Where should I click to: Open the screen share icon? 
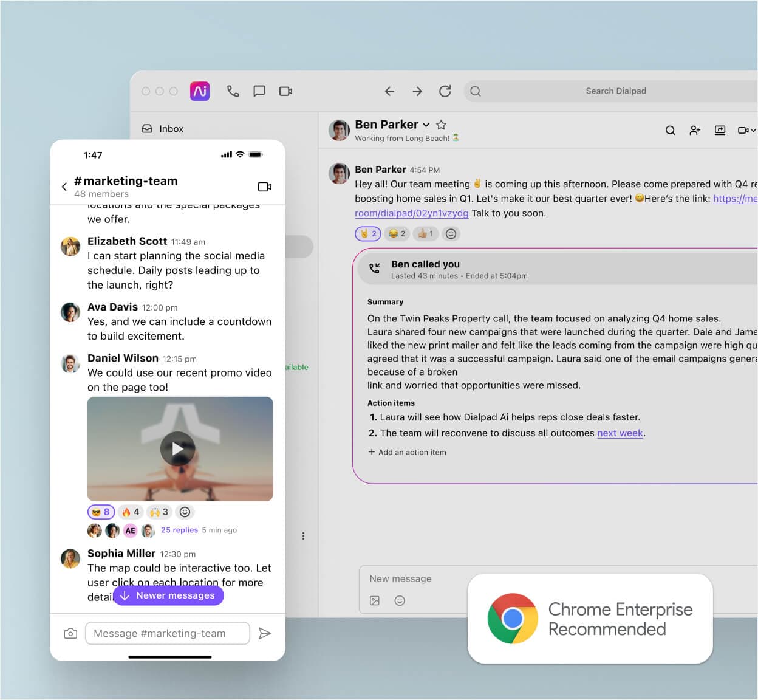click(x=720, y=130)
